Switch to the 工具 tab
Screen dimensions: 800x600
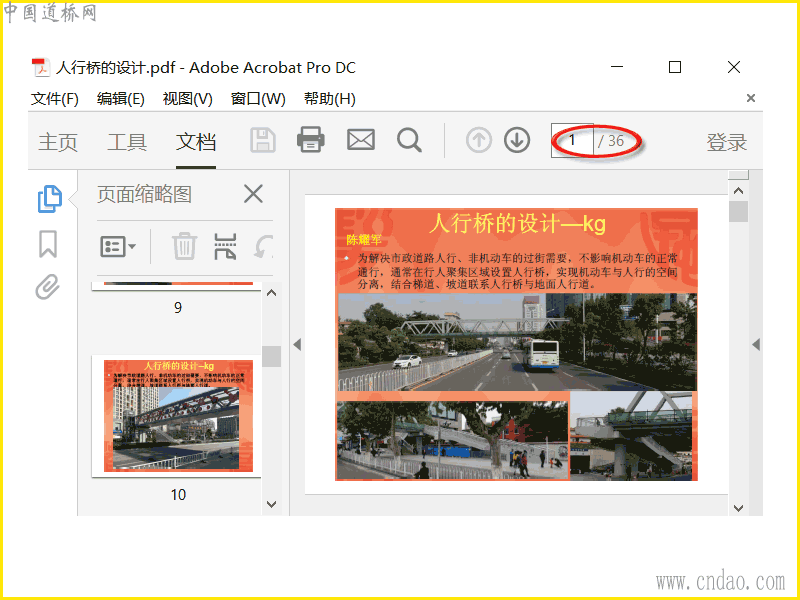coord(127,142)
